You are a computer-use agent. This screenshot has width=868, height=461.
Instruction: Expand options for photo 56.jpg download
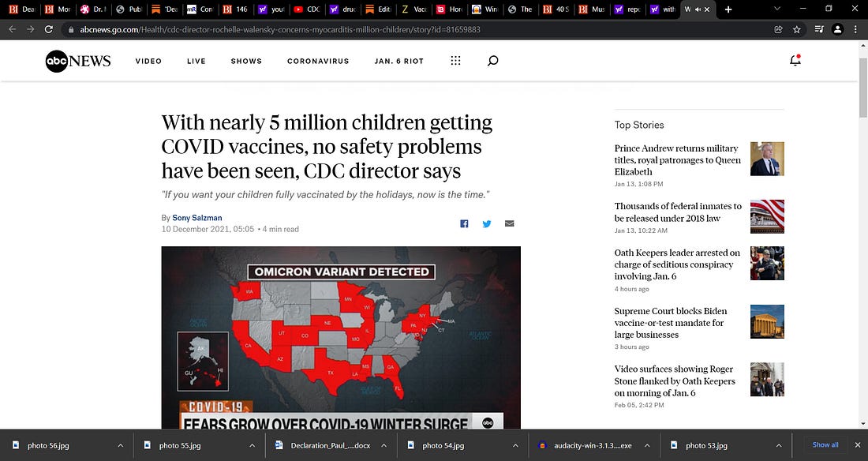[120, 445]
